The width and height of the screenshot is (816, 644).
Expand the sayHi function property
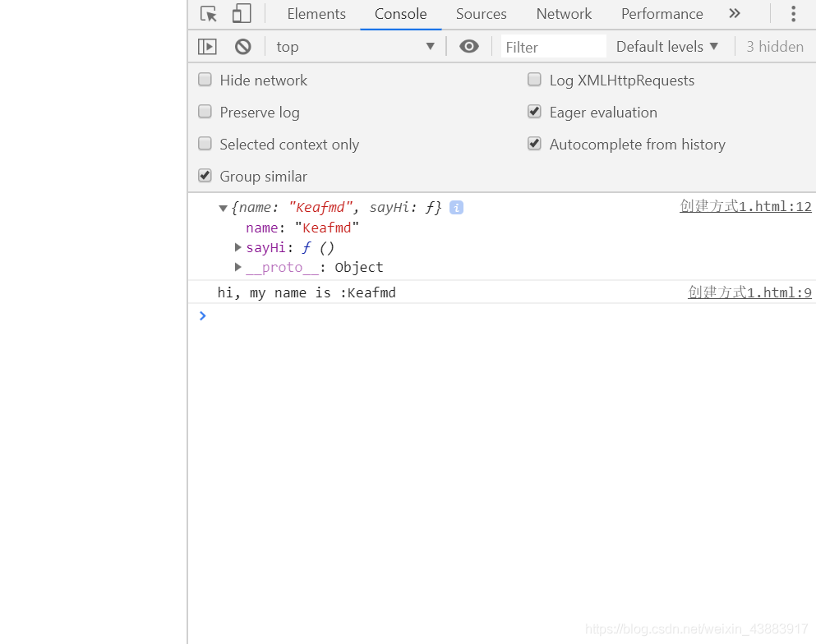click(237, 247)
